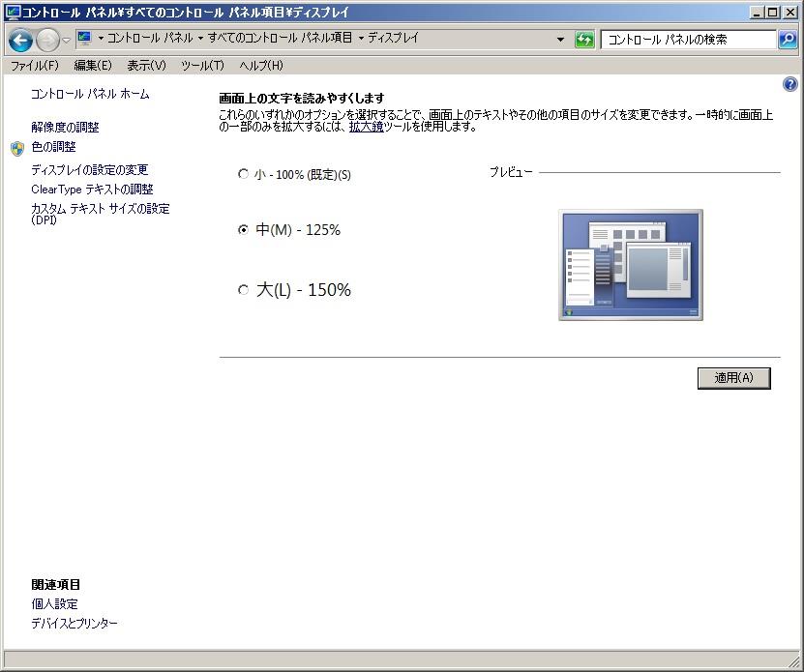Image resolution: width=804 pixels, height=672 pixels.
Task: Click the breadcrumb ディスプレイ
Action: coord(393,38)
